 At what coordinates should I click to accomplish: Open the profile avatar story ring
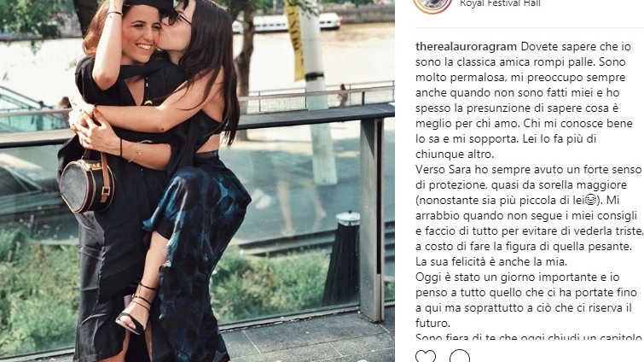coord(432,6)
